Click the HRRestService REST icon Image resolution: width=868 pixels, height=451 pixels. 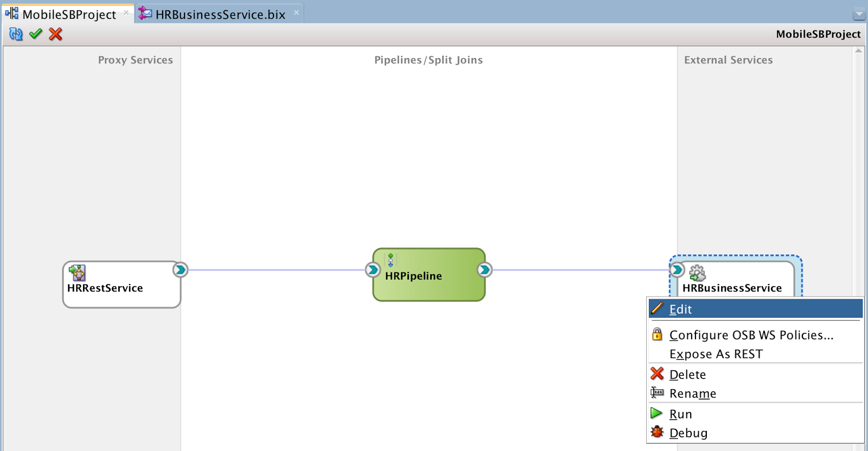(x=77, y=273)
